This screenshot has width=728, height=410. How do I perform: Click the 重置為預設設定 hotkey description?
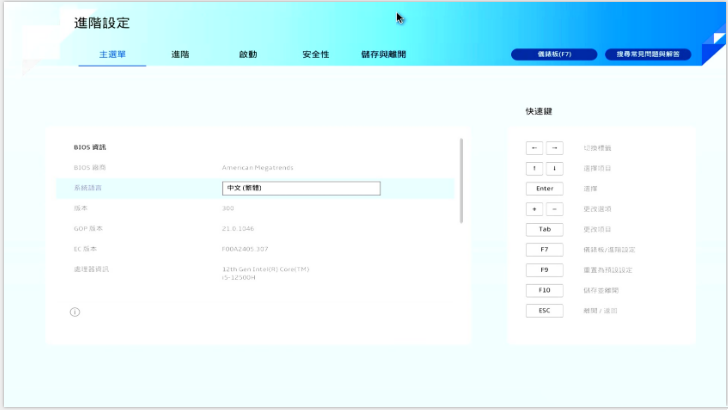608,270
